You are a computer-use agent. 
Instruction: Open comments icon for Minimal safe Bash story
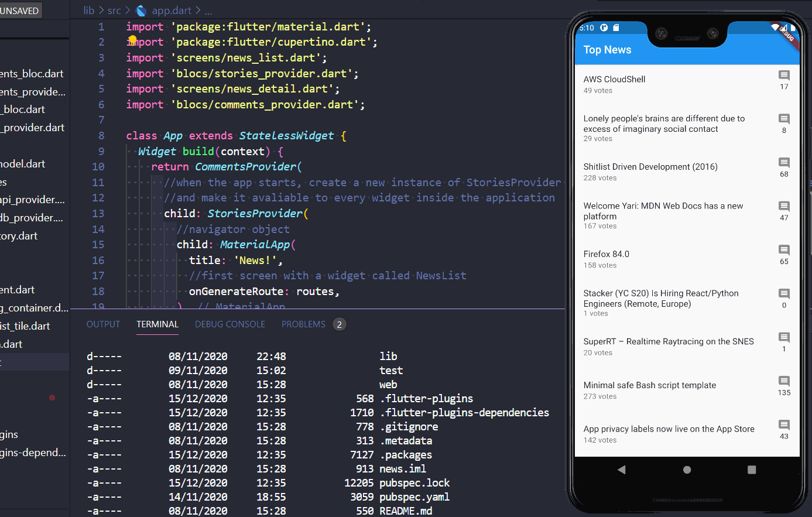click(x=784, y=381)
